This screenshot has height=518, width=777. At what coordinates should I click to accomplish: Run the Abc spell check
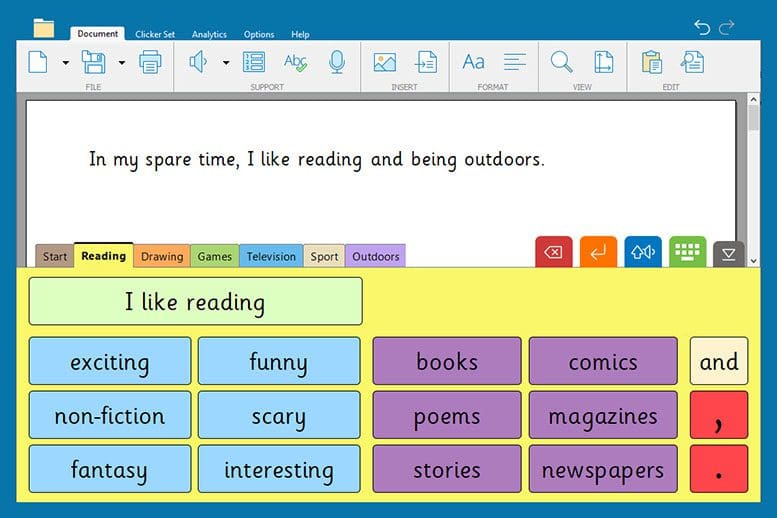point(295,62)
